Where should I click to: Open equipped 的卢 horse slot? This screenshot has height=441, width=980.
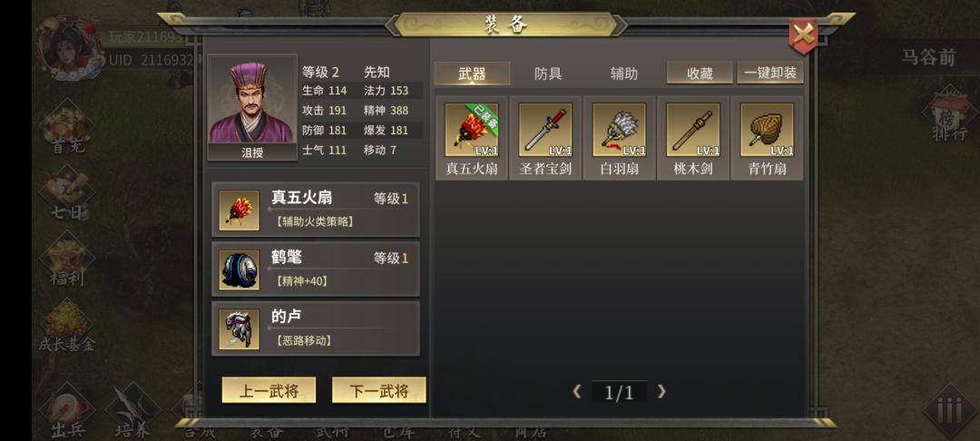(316, 329)
